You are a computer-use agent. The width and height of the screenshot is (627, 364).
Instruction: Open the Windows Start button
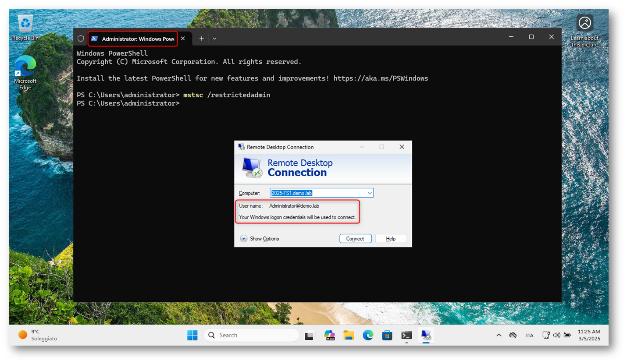pos(192,335)
